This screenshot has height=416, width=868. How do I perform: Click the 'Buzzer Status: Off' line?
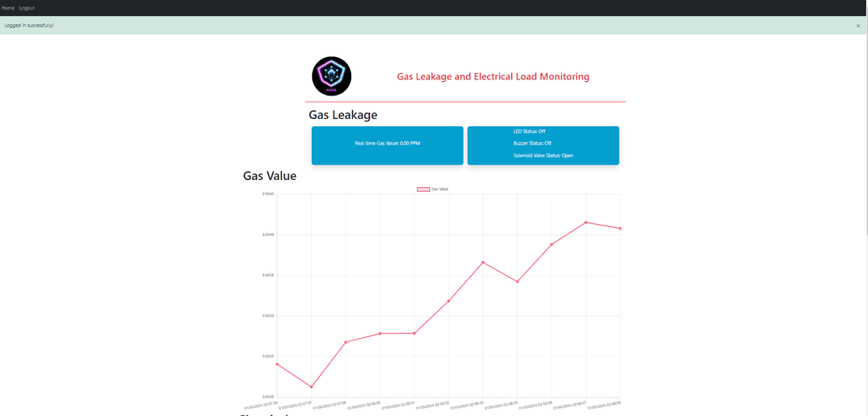click(533, 143)
